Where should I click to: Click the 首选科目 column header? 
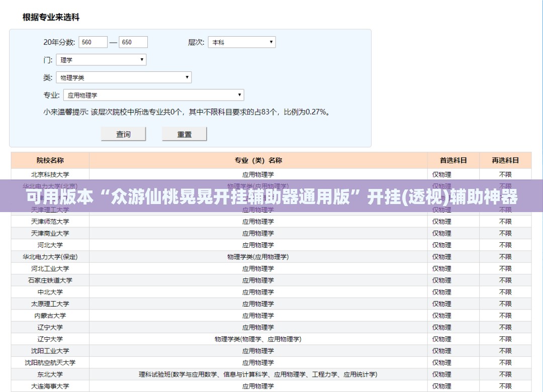point(454,160)
